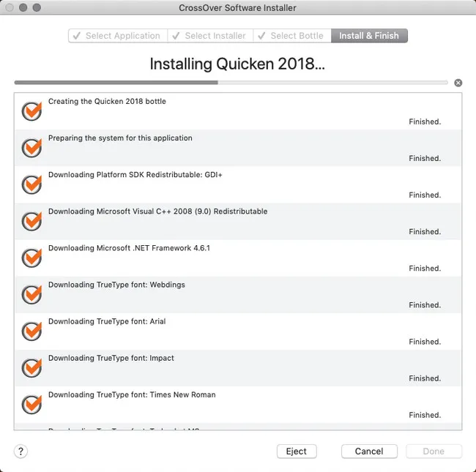The image size is (476, 472).
Task: Click the grayed-out Done button
Action: coord(434,452)
